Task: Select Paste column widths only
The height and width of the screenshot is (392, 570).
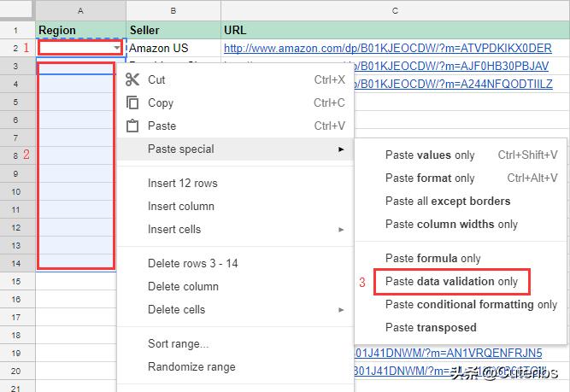Action: coord(461,224)
